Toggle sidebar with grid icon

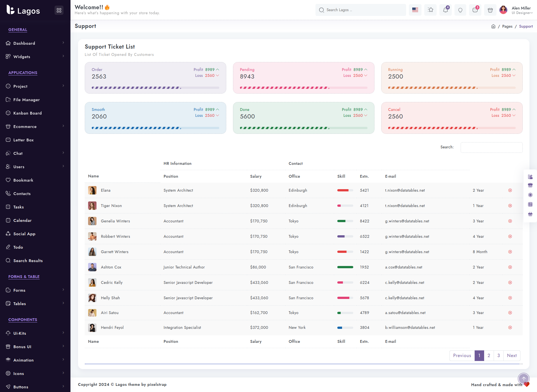59,10
